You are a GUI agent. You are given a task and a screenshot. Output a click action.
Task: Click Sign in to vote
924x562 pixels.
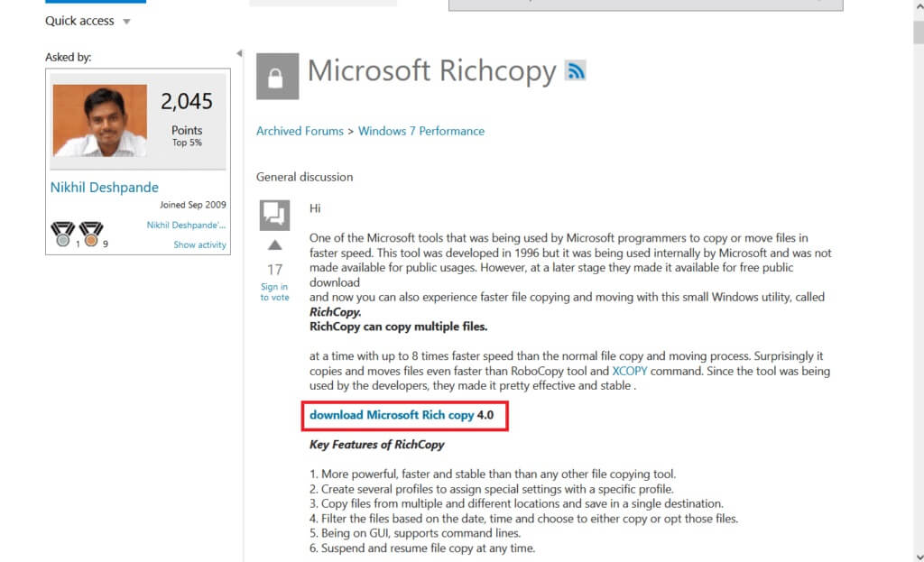tap(274, 292)
